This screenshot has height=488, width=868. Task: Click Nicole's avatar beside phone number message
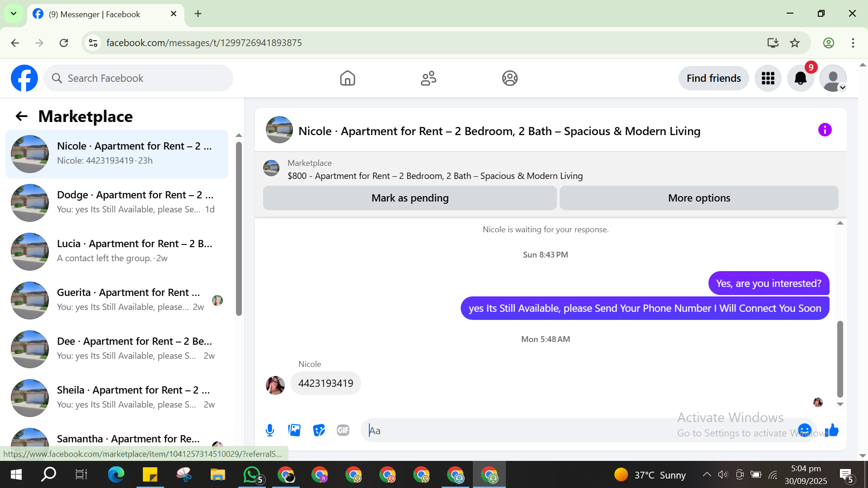click(275, 385)
